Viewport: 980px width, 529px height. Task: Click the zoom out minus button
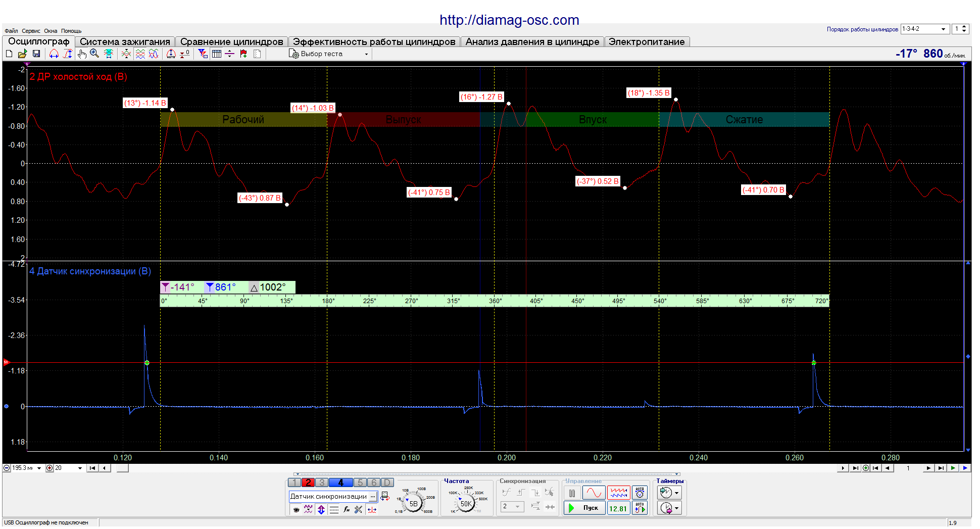click(x=7, y=468)
